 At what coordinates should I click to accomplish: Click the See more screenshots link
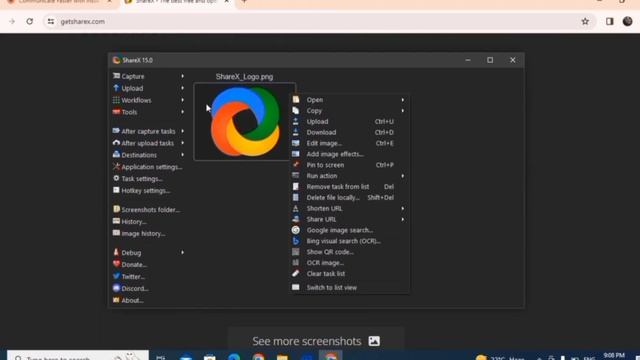pyautogui.click(x=316, y=341)
